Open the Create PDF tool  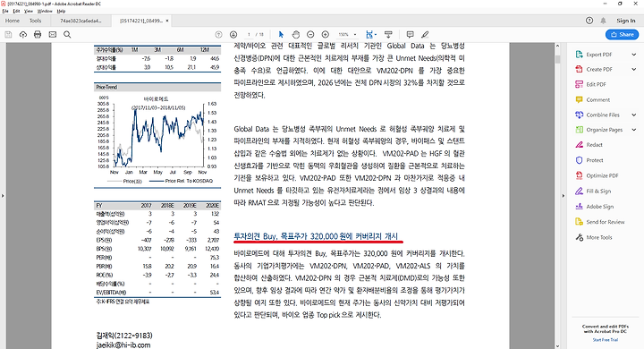[598, 70]
